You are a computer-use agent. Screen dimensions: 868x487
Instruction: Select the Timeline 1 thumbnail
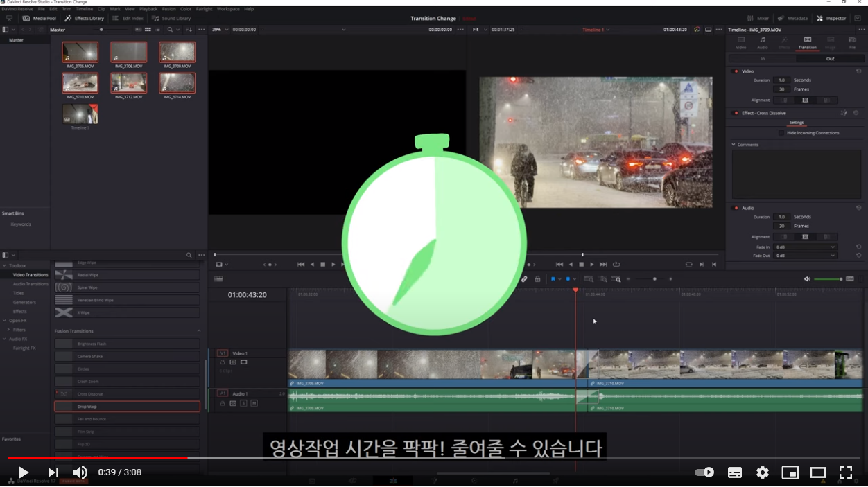[x=80, y=114]
